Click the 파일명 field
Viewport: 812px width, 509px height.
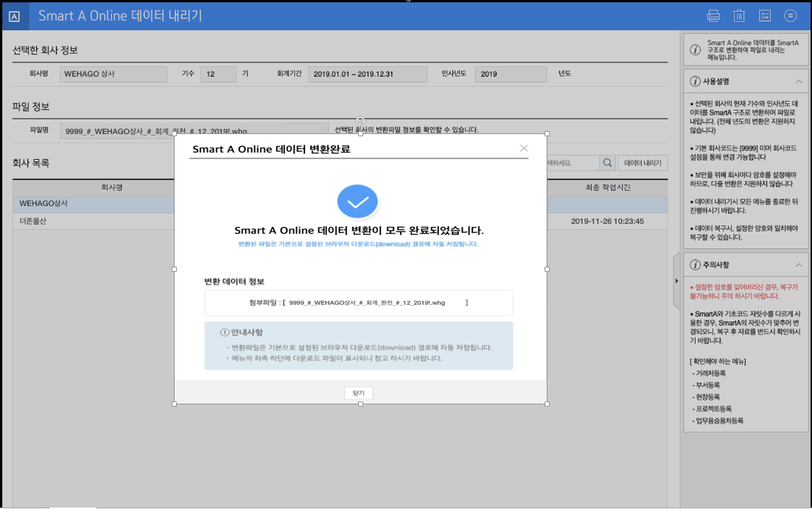pos(118,131)
